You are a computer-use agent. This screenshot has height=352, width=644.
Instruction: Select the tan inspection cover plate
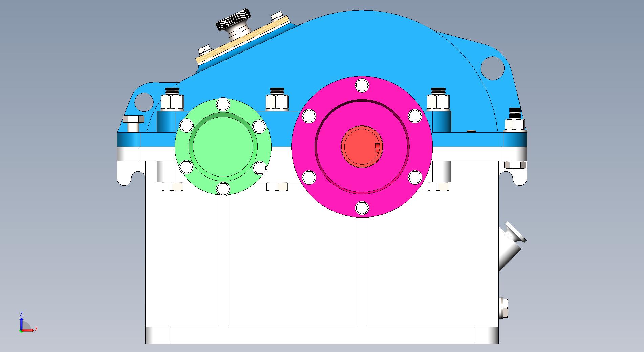[243, 40]
